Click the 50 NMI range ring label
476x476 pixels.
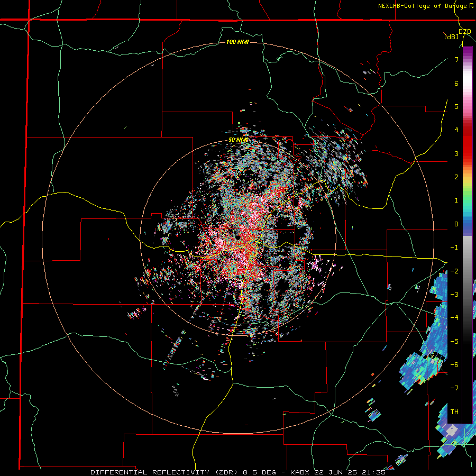(x=238, y=140)
